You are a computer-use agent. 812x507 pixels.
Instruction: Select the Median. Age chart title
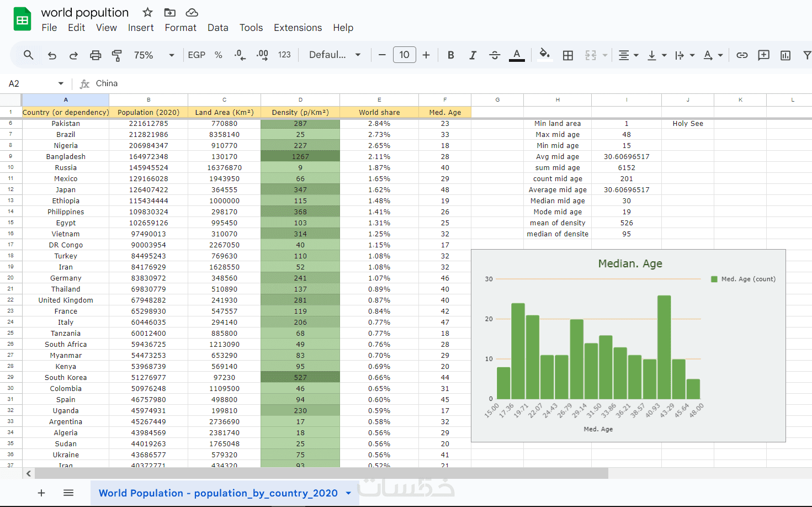click(630, 263)
